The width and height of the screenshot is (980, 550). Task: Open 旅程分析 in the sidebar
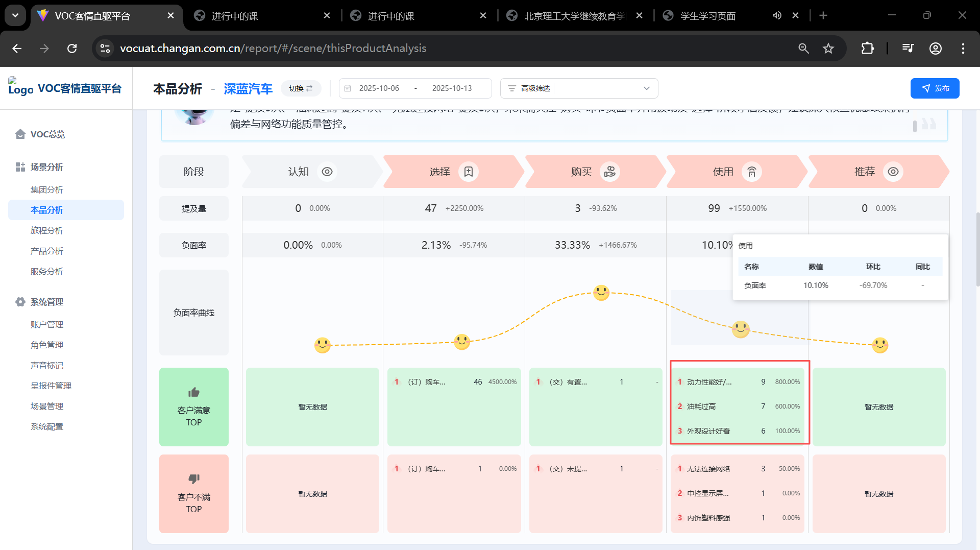coord(46,230)
